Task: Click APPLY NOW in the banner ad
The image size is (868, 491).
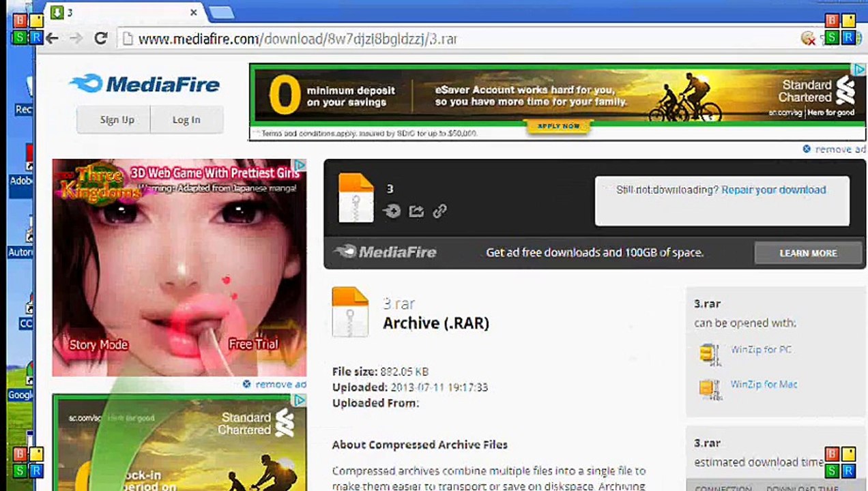Action: click(558, 126)
